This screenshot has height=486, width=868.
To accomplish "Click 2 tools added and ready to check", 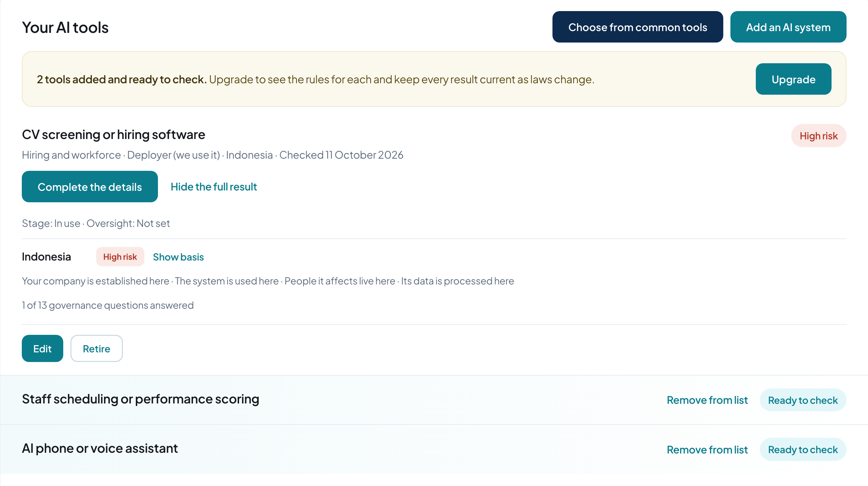I will click(121, 79).
